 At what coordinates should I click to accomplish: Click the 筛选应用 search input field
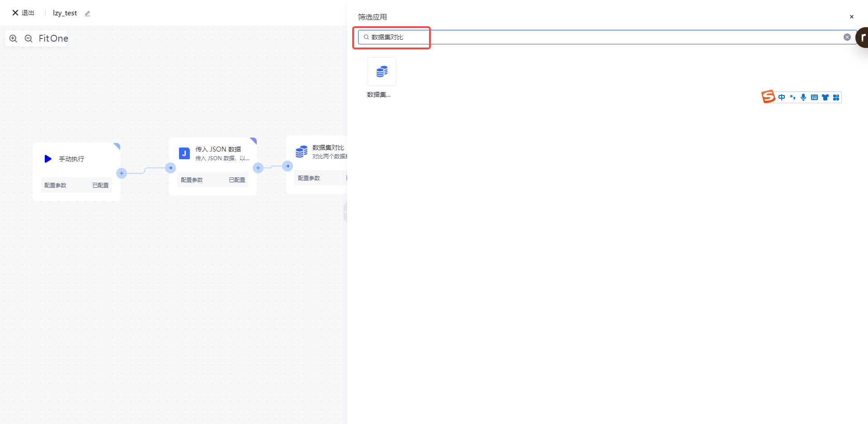tap(588, 37)
